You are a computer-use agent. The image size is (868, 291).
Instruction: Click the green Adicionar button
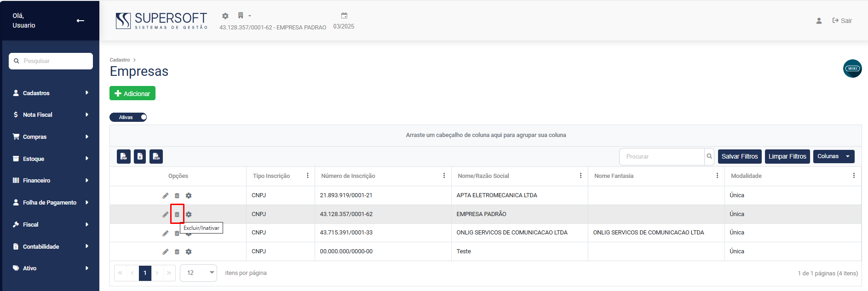point(132,93)
